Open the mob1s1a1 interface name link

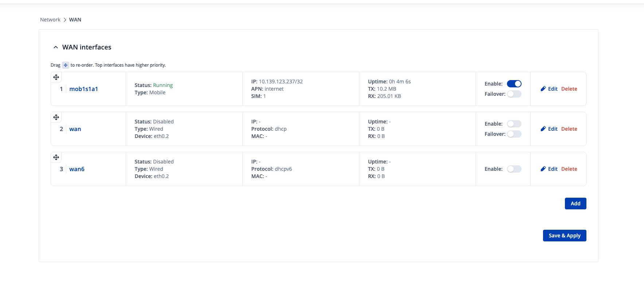tap(83, 89)
